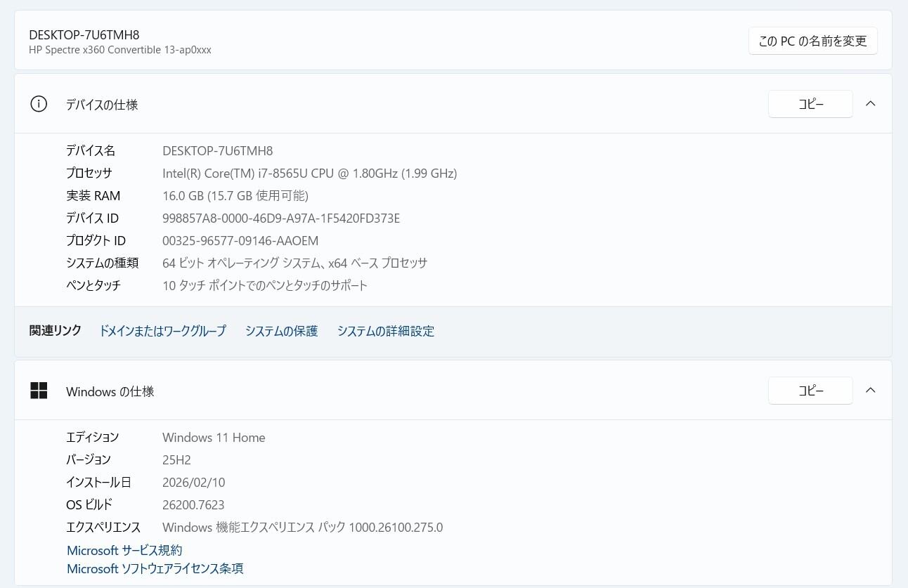Click the エクスペリエンス label
The image size is (908, 588).
point(103,527)
